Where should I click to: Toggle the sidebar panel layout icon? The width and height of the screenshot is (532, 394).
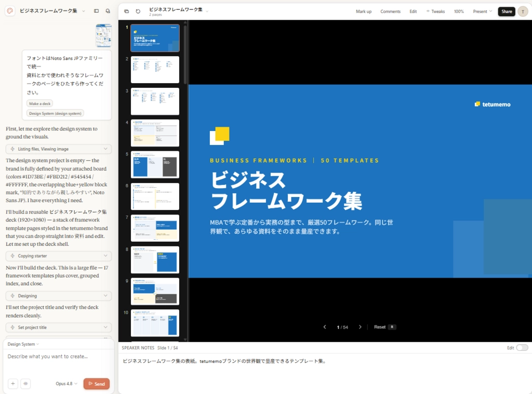(x=96, y=11)
